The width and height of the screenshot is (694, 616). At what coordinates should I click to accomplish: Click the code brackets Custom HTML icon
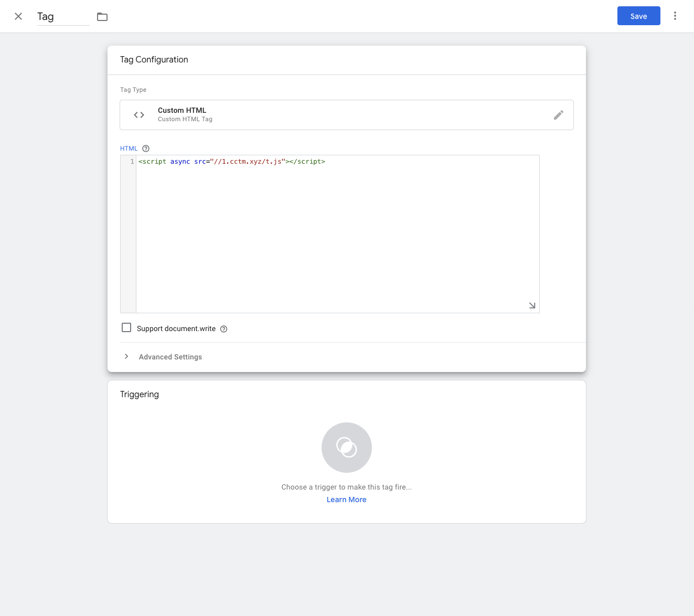[139, 115]
